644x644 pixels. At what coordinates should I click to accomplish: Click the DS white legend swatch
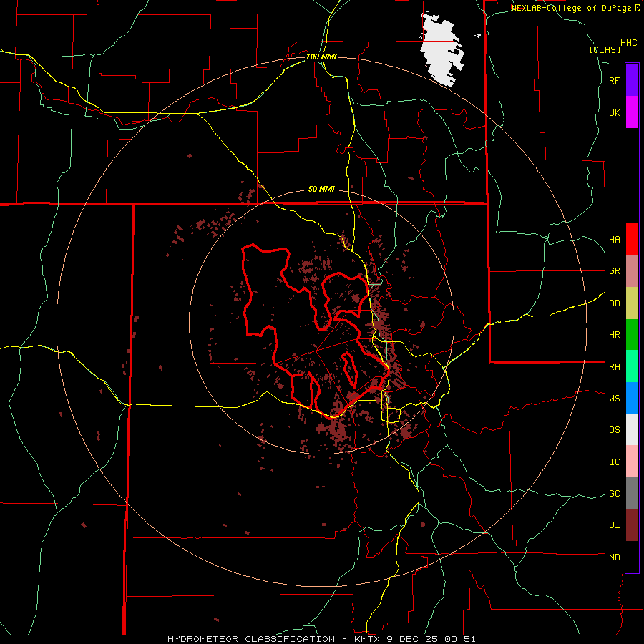click(x=632, y=429)
